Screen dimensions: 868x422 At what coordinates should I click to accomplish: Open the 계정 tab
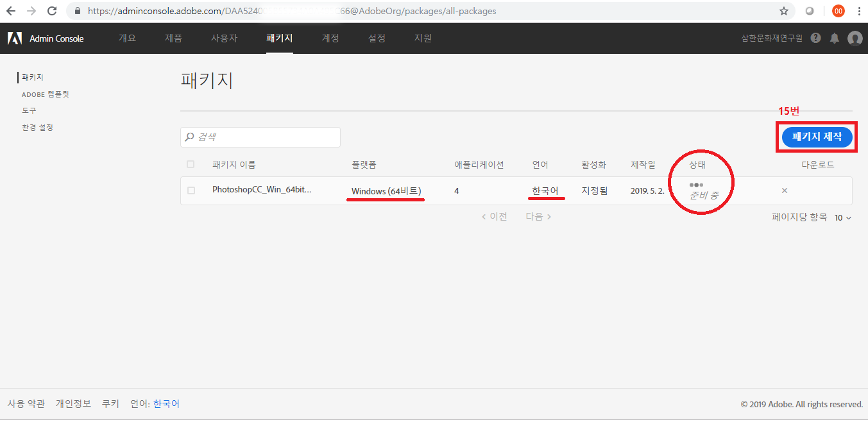[x=330, y=38]
